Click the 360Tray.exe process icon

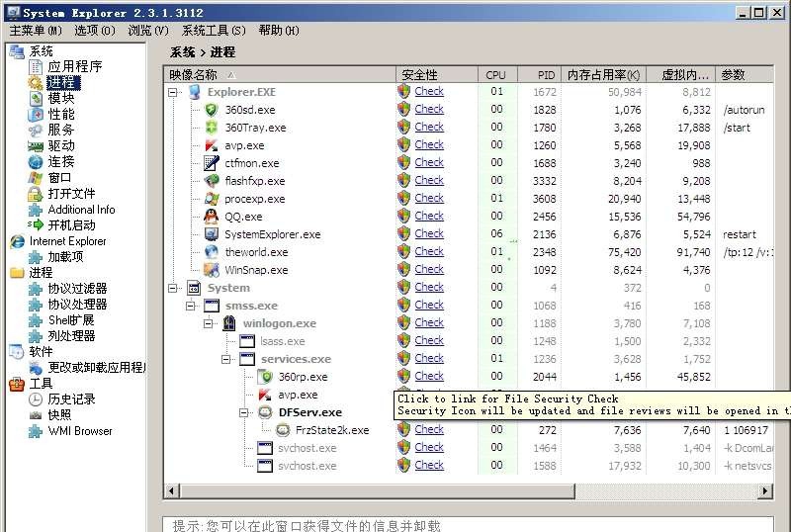(211, 128)
